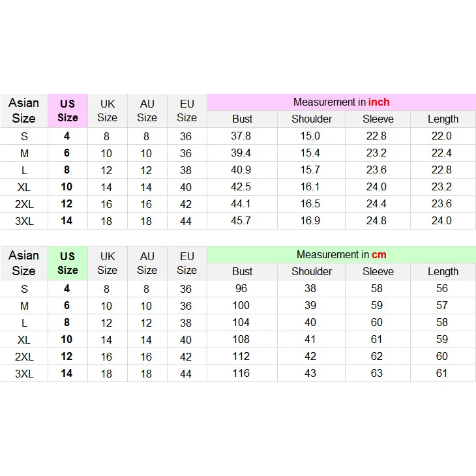Screen dimensions: 476x476
Task: Click bust value 108 in cm table
Action: [x=242, y=339]
